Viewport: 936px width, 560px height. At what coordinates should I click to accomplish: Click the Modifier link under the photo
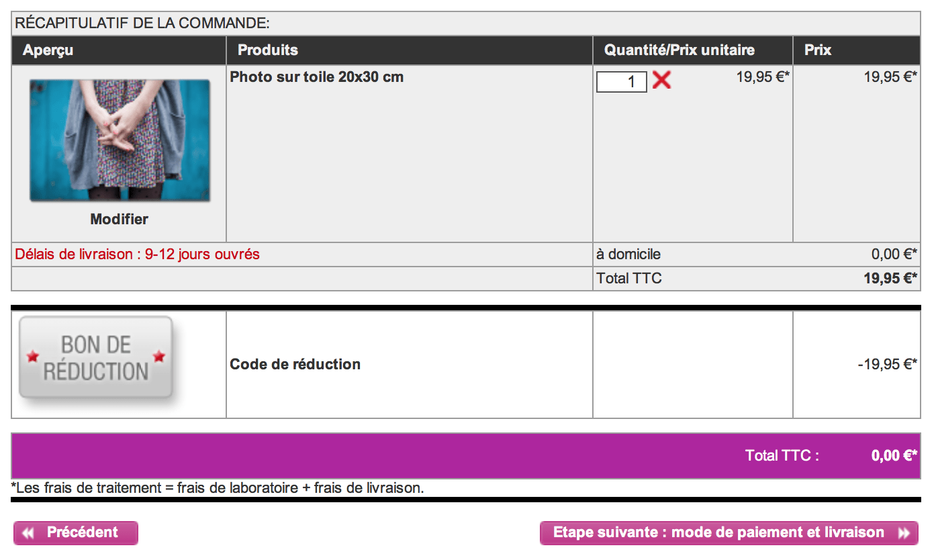[120, 219]
